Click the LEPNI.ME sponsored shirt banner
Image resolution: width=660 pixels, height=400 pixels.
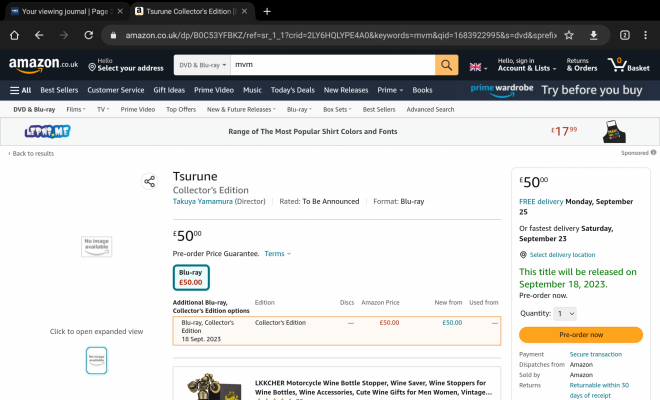click(330, 131)
